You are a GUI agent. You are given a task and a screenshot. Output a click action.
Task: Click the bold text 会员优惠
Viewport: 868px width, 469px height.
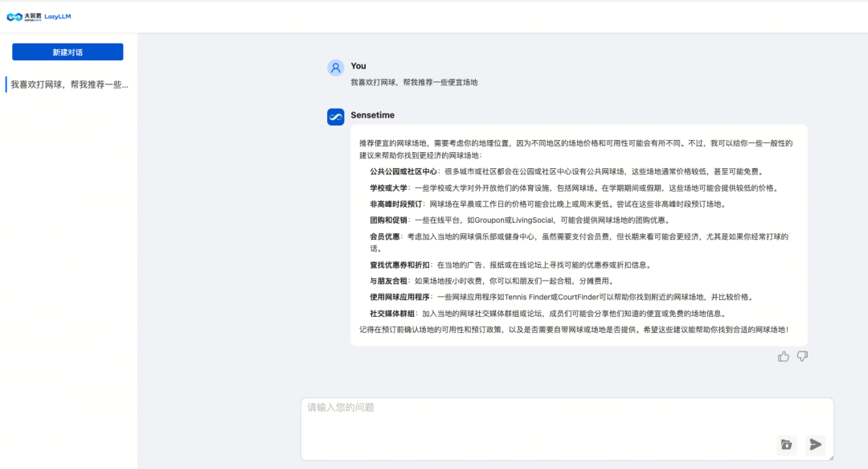tap(385, 237)
